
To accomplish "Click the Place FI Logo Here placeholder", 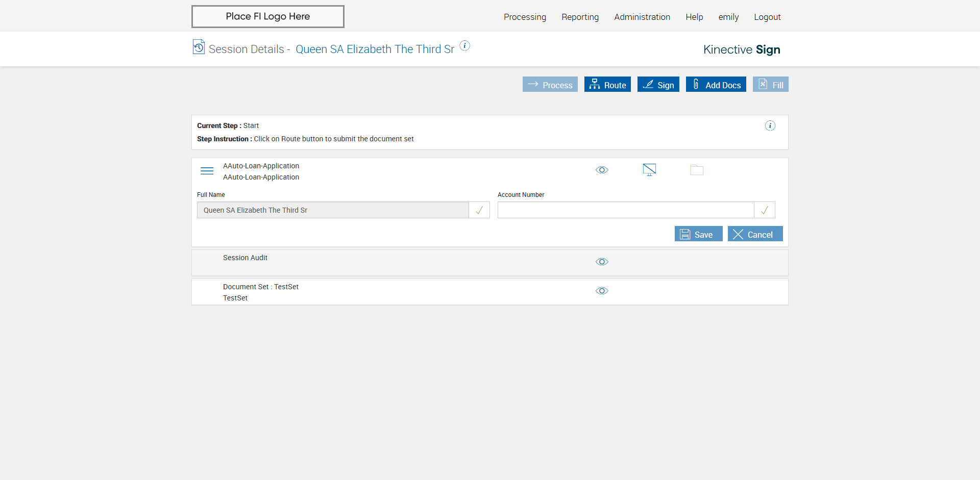I will [x=268, y=16].
